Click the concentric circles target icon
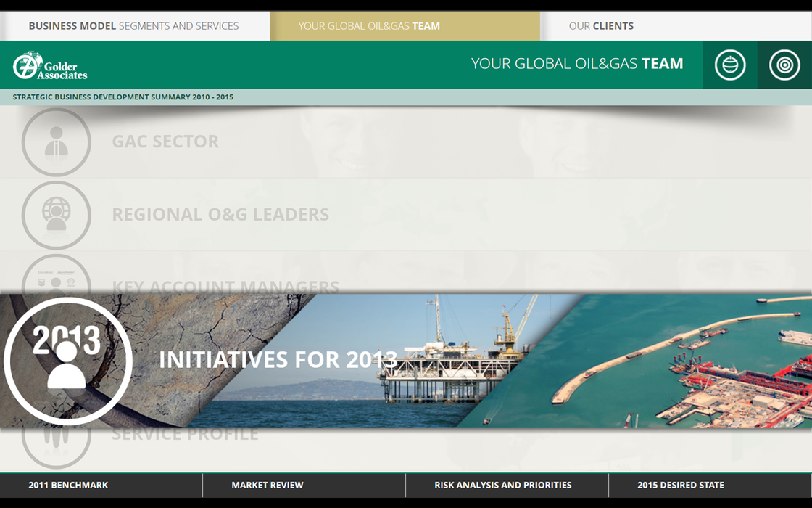 click(x=784, y=65)
